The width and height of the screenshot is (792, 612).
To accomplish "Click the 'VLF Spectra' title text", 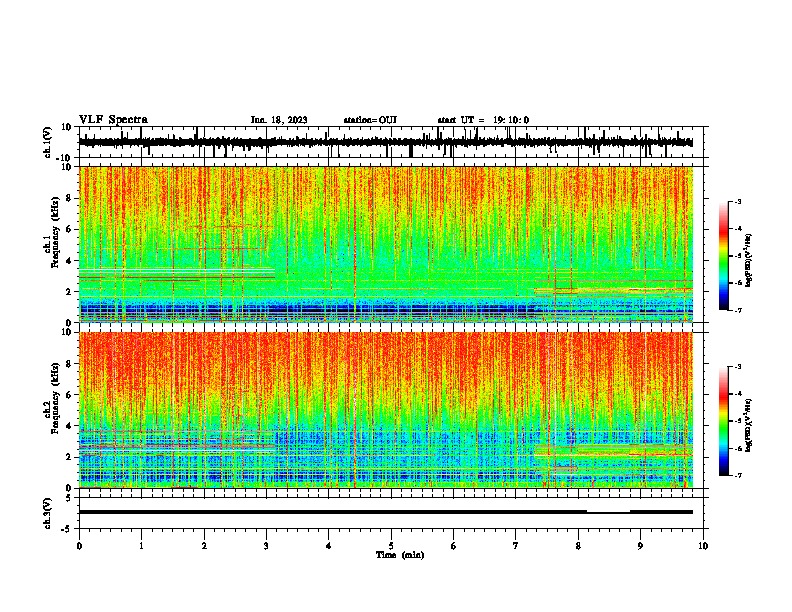I will (113, 120).
